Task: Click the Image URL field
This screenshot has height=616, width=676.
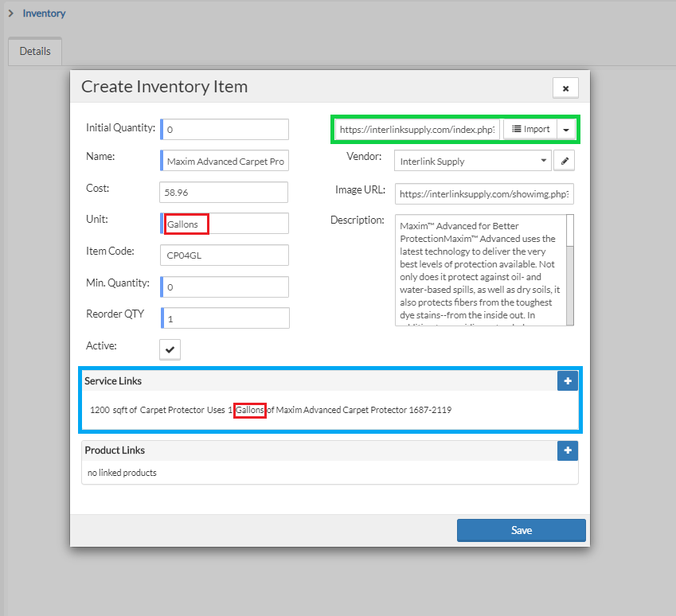Action: point(484,193)
